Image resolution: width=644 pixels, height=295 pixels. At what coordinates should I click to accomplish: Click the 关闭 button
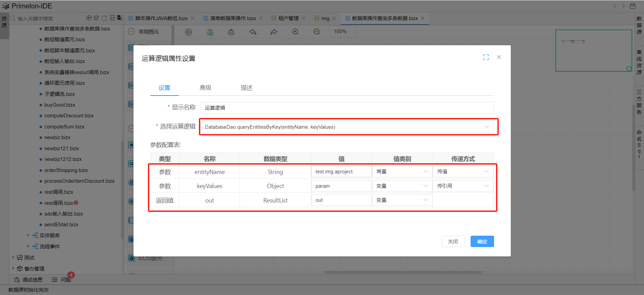452,241
